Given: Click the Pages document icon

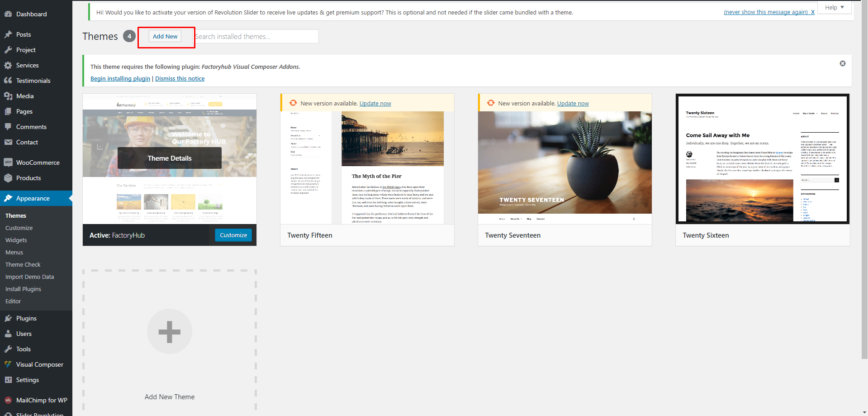Looking at the screenshot, I should [8, 111].
